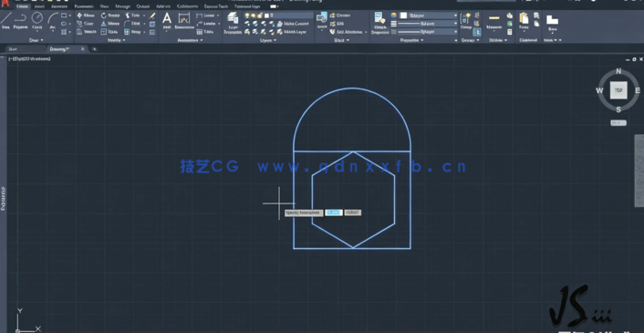Click the TOP face of ViewCube
Image resolution: width=644 pixels, height=333 pixels.
coord(618,90)
